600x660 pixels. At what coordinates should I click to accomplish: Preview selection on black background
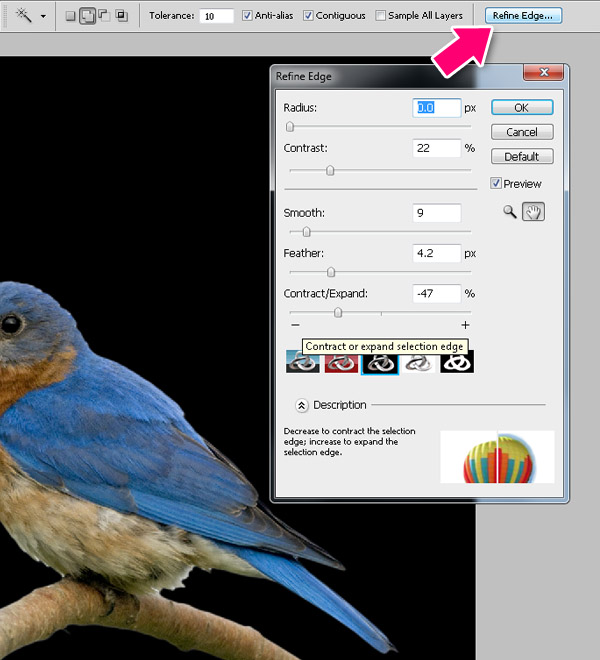coord(380,362)
